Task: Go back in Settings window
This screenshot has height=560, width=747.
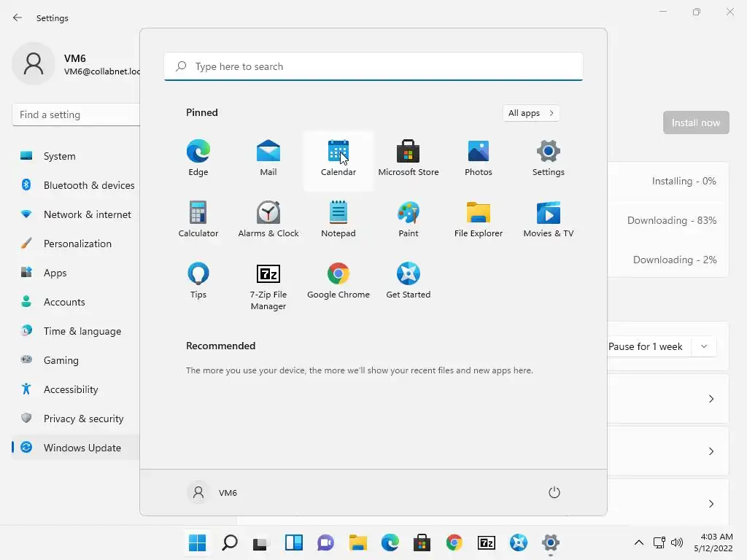Action: [18, 17]
